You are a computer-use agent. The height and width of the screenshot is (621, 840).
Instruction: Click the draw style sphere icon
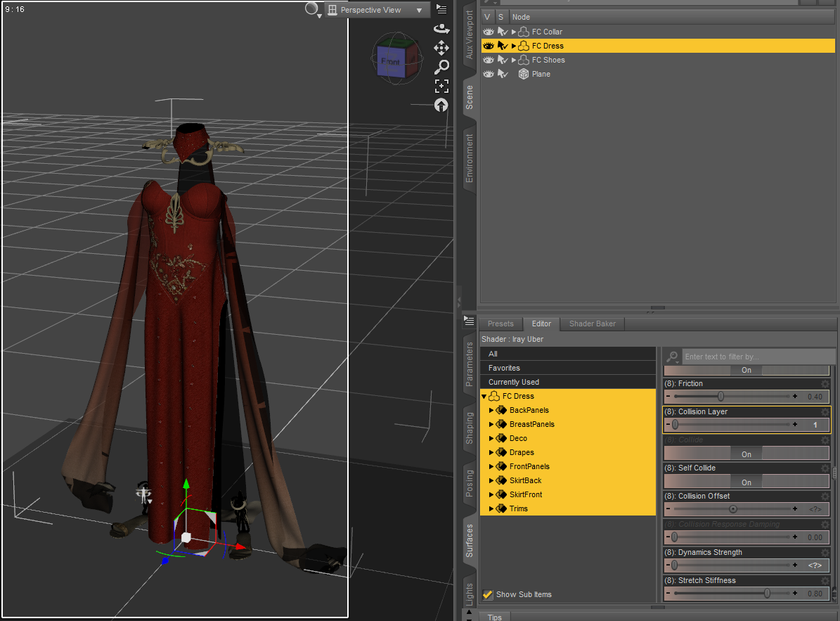pyautogui.click(x=312, y=8)
